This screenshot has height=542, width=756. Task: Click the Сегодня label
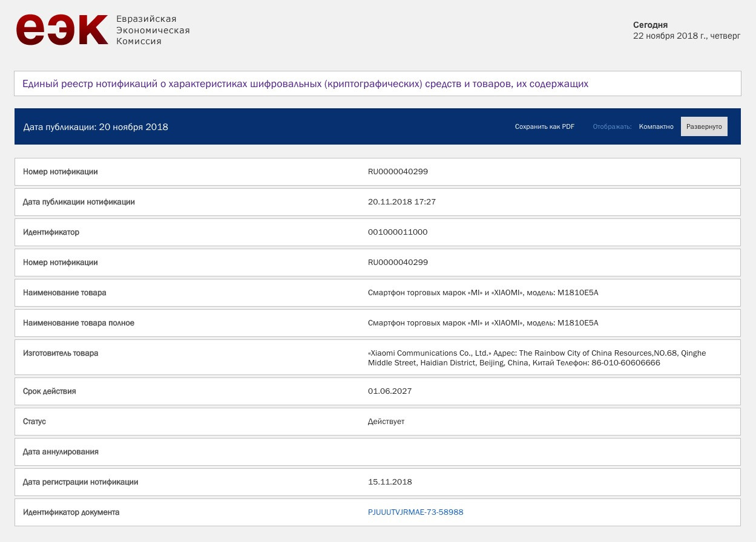pyautogui.click(x=650, y=25)
